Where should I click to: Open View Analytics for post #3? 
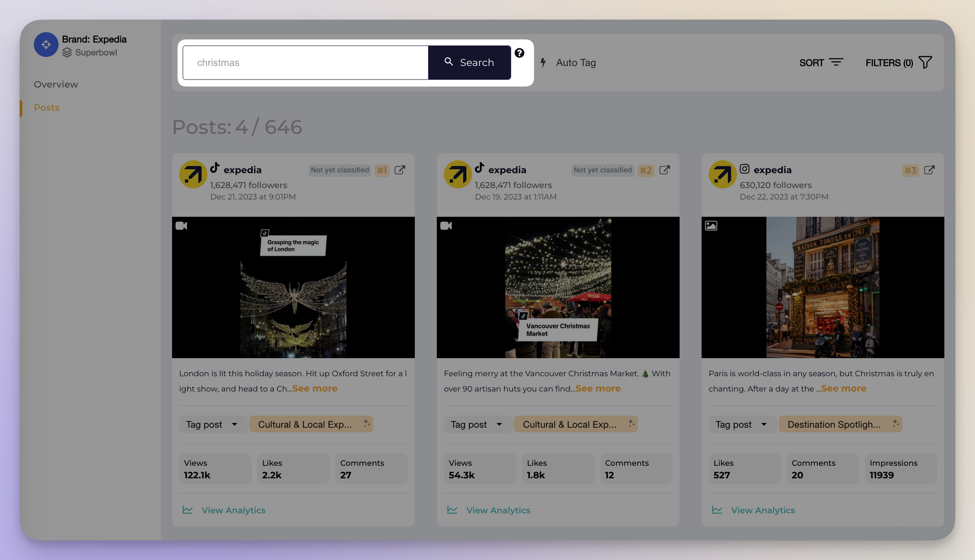click(763, 510)
